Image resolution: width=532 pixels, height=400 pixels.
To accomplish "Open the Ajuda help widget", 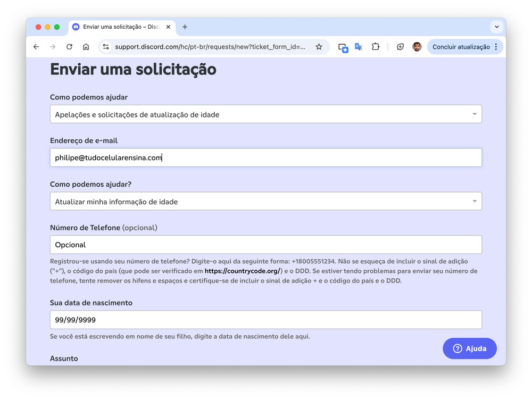I will tap(470, 348).
